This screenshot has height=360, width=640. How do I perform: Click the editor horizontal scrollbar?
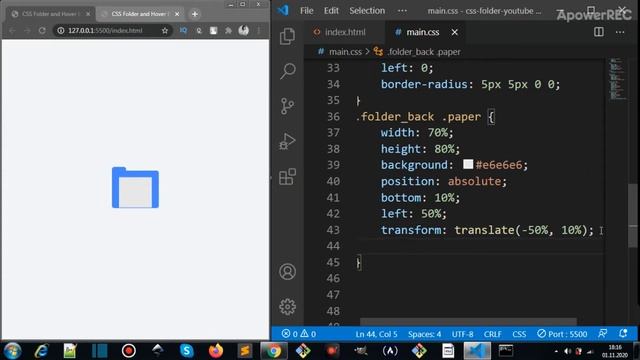click(x=468, y=322)
